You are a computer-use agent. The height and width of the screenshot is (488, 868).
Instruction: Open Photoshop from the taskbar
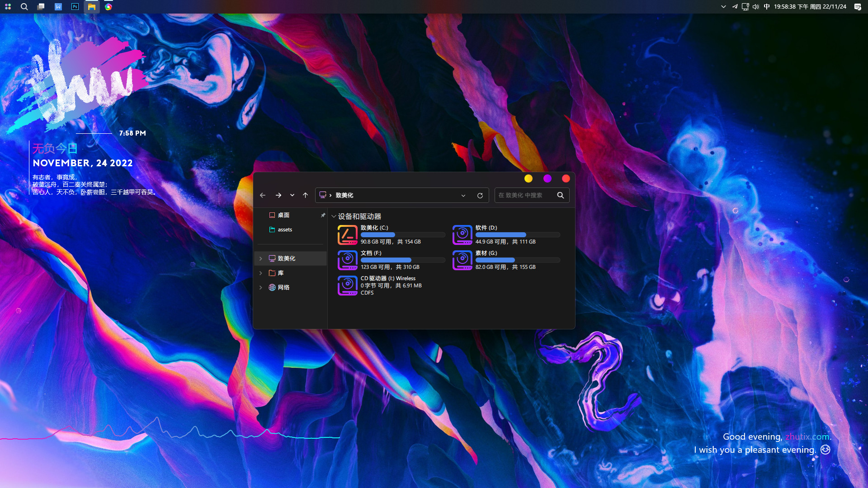74,7
